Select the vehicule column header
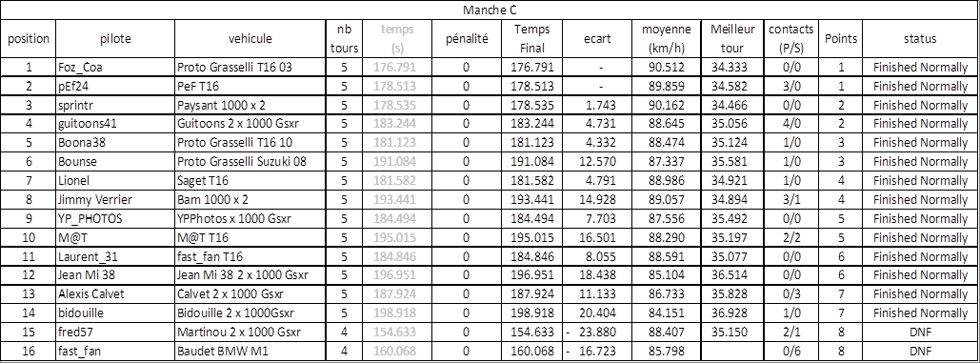This screenshot has height=363, width=980. click(x=250, y=39)
